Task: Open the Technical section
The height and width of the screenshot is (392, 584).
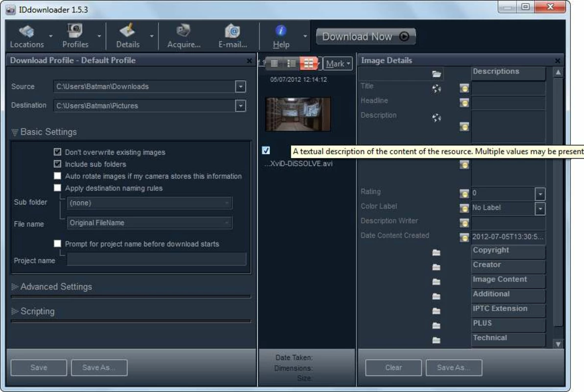Action: [508, 340]
